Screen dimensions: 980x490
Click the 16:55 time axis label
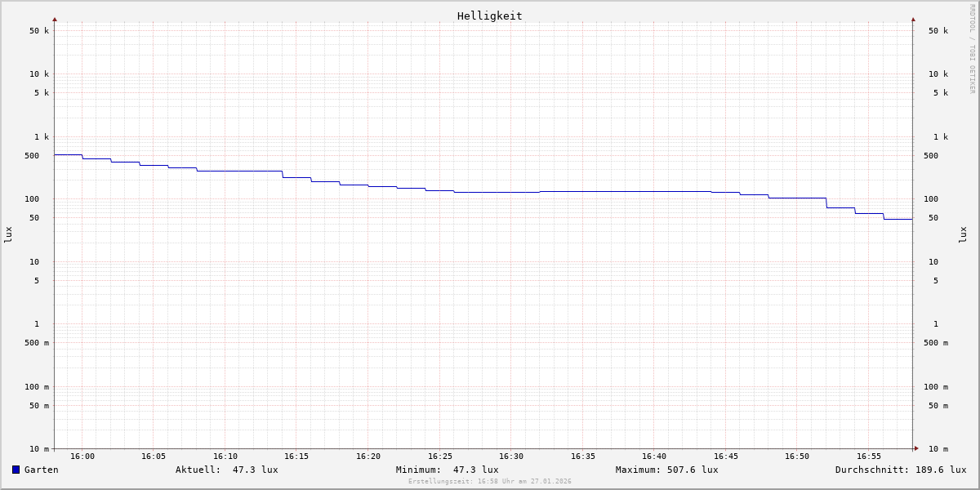[869, 457]
